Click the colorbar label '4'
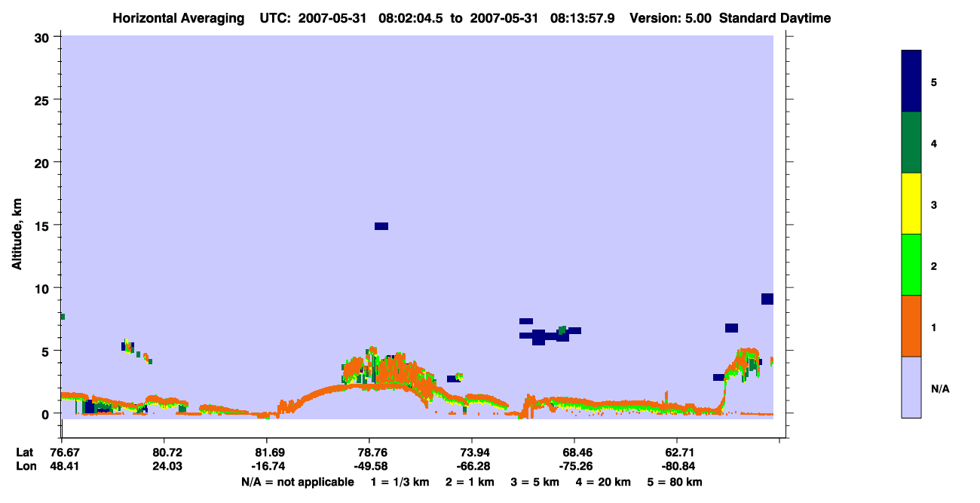The image size is (980, 503). (934, 143)
